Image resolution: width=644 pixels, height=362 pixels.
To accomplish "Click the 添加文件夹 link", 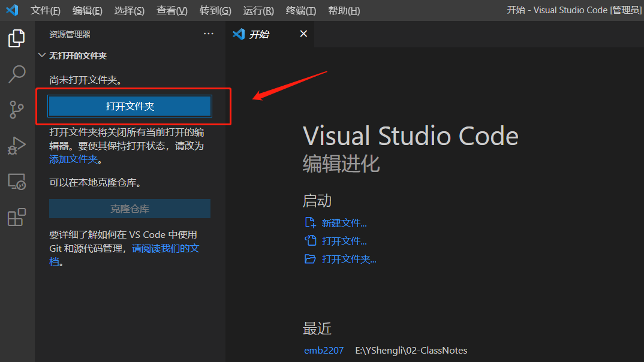I will pyautogui.click(x=74, y=159).
